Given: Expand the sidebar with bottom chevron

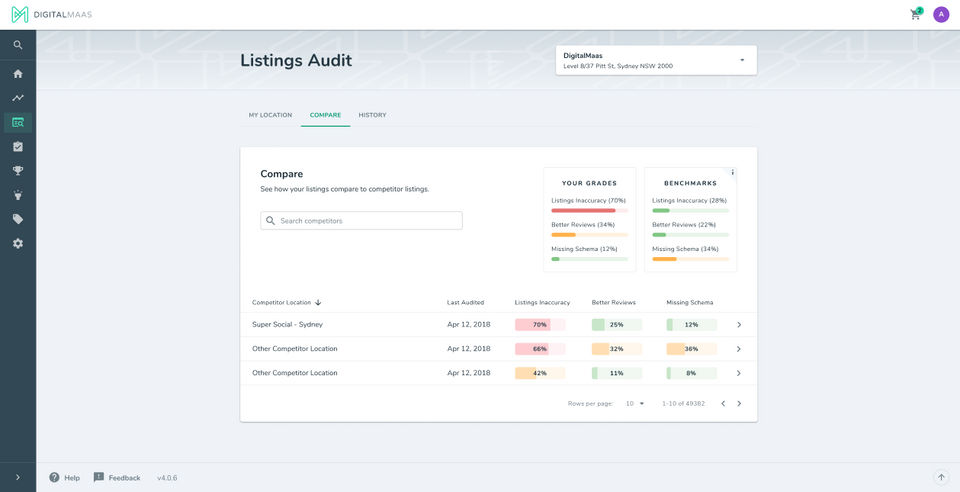Looking at the screenshot, I should click(x=18, y=477).
